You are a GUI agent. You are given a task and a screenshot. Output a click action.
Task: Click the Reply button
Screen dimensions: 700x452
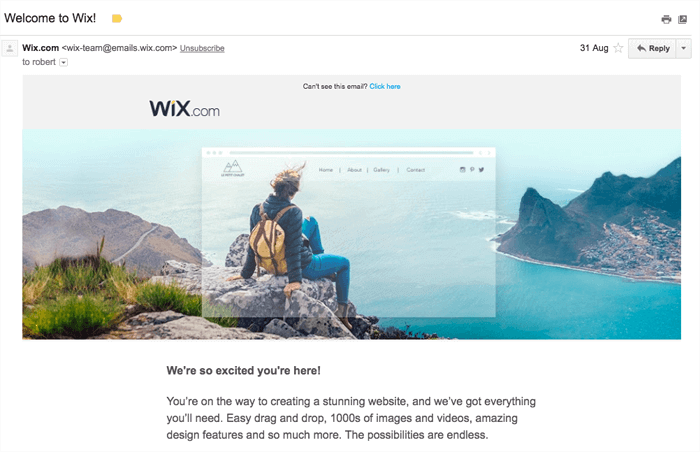pos(652,48)
